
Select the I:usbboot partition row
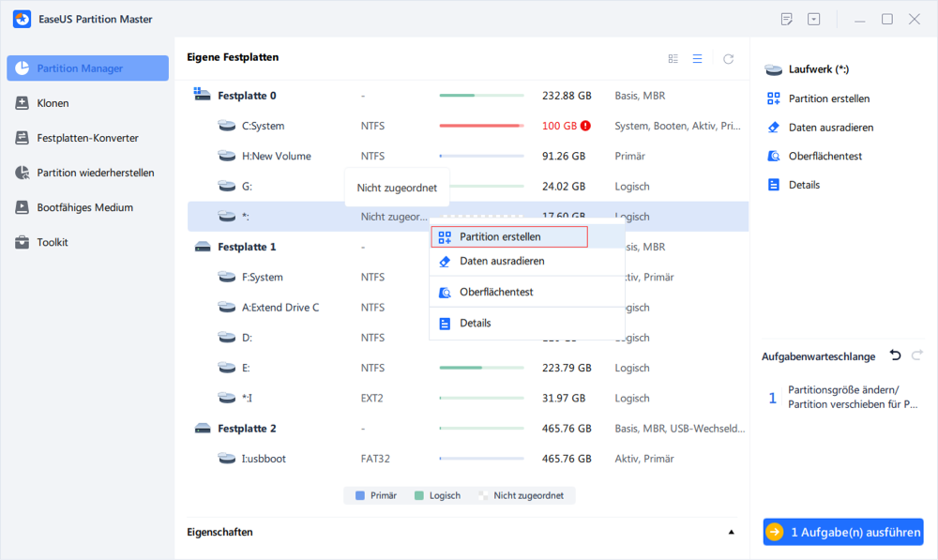pos(468,459)
